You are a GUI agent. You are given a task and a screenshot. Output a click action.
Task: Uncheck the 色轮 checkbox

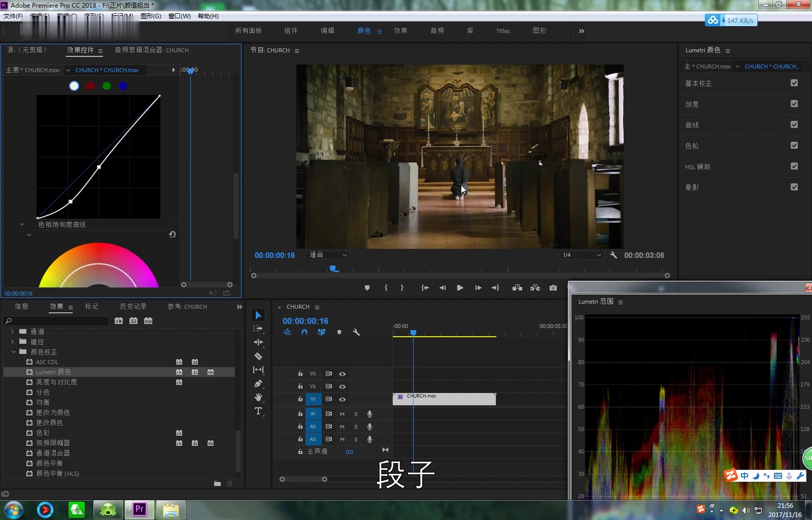point(794,145)
